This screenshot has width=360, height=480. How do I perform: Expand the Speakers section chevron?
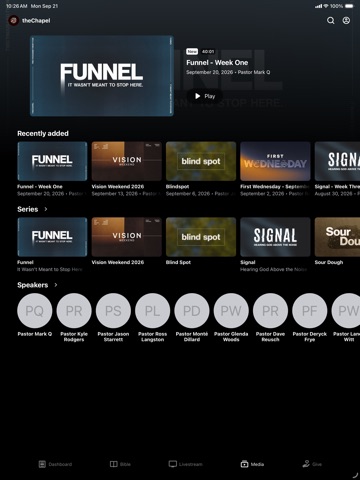pos(56,285)
